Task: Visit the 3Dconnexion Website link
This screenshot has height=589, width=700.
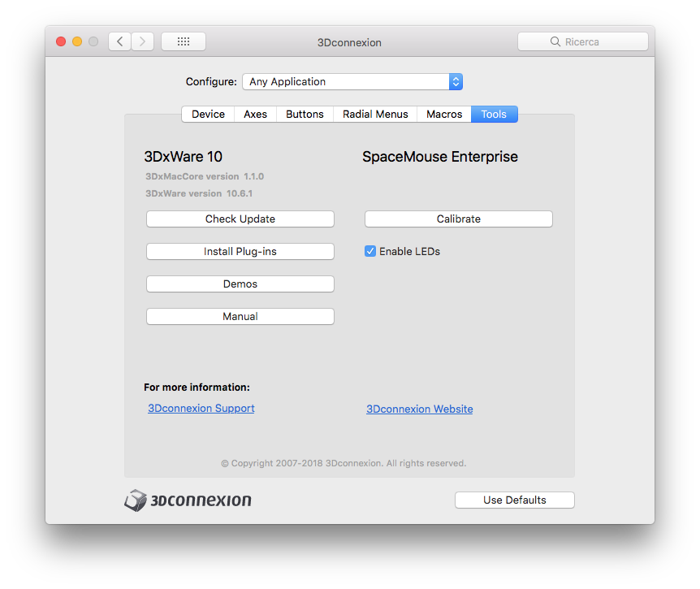Action: tap(420, 409)
